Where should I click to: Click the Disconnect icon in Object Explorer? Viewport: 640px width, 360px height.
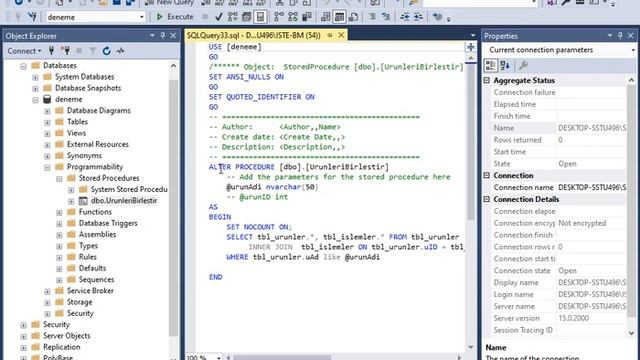[65, 51]
